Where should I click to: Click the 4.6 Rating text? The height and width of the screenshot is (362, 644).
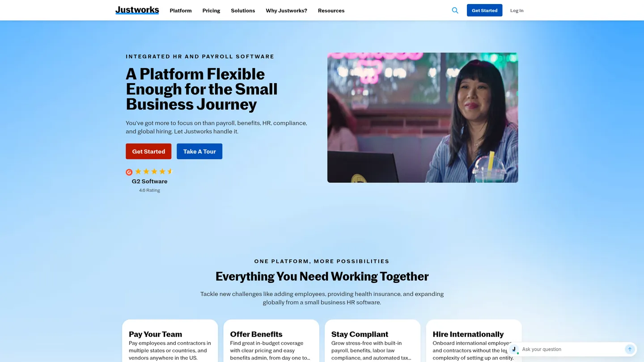tap(149, 190)
